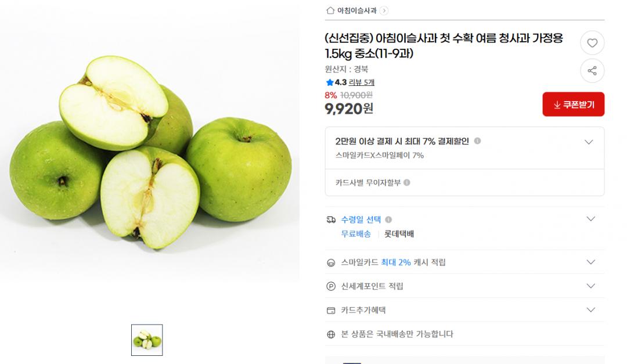Click the globe icon for 국내배송 notice

tap(331, 334)
